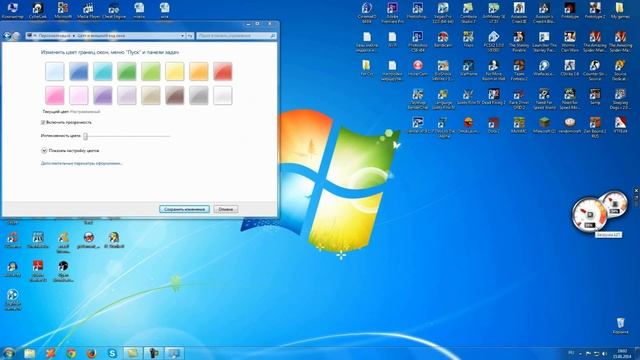Open Windows Explorer pinned on taskbar

point(29,353)
